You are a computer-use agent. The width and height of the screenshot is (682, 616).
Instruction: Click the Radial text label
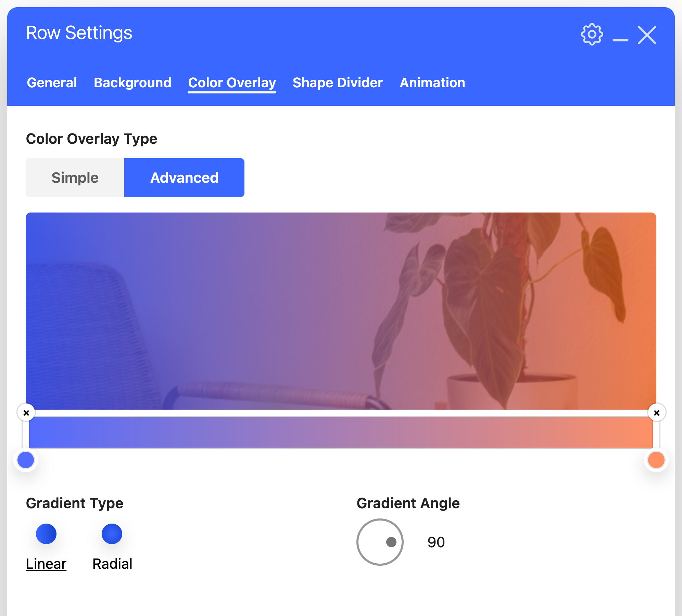pyautogui.click(x=112, y=564)
